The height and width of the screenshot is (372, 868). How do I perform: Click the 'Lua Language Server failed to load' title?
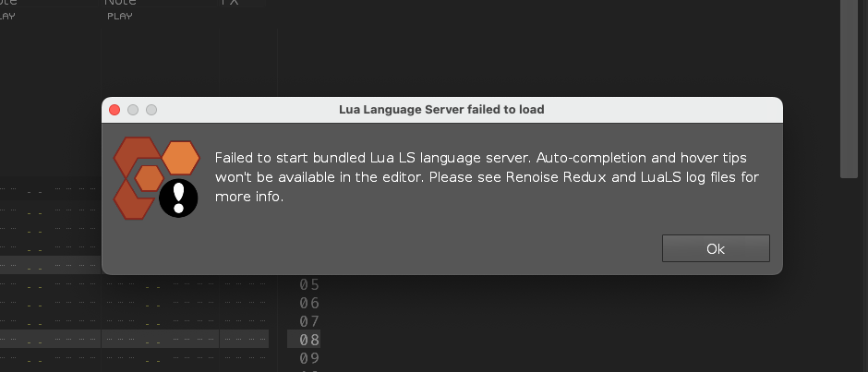[441, 110]
